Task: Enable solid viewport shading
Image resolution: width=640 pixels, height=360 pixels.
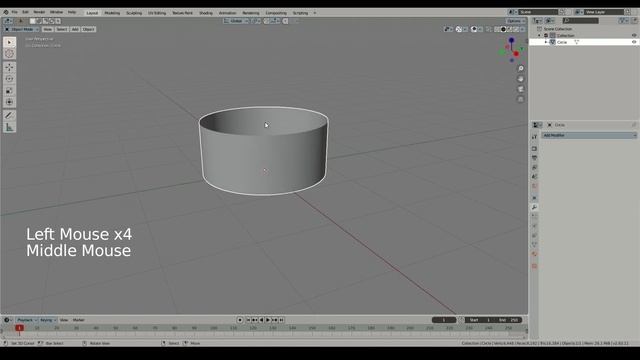Action: (503, 29)
